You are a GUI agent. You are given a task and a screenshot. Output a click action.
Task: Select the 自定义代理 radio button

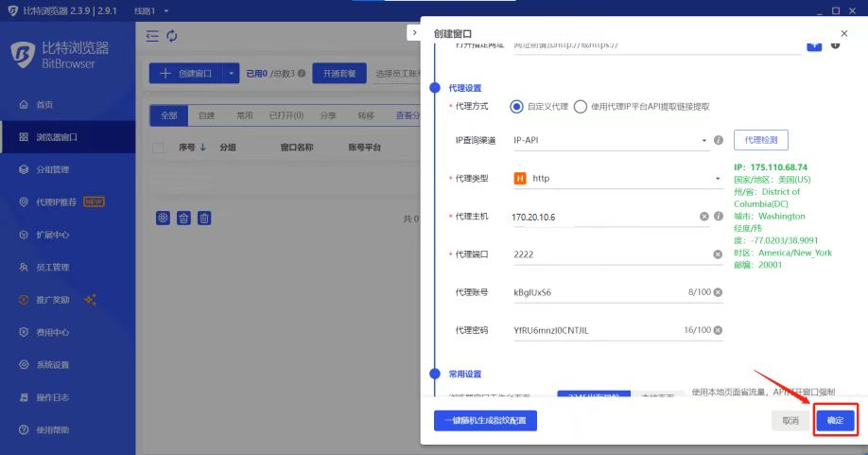[516, 107]
